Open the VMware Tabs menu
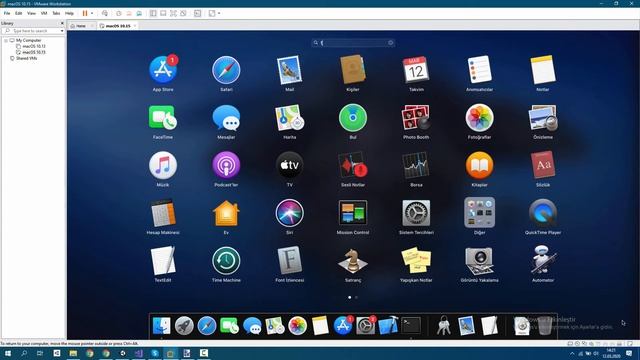640x360 pixels. (56, 13)
